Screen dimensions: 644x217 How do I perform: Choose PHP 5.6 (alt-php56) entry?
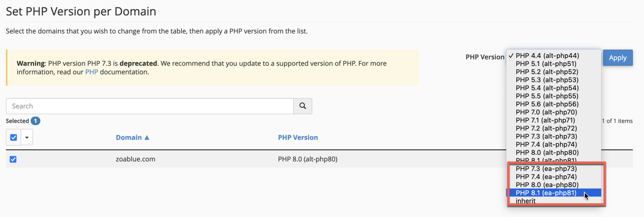[547, 104]
